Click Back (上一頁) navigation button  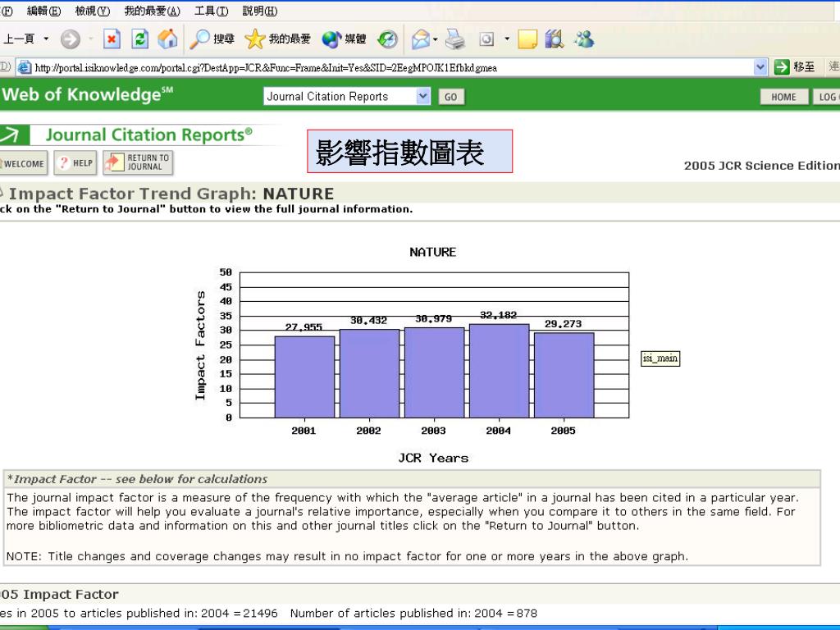[x=19, y=39]
